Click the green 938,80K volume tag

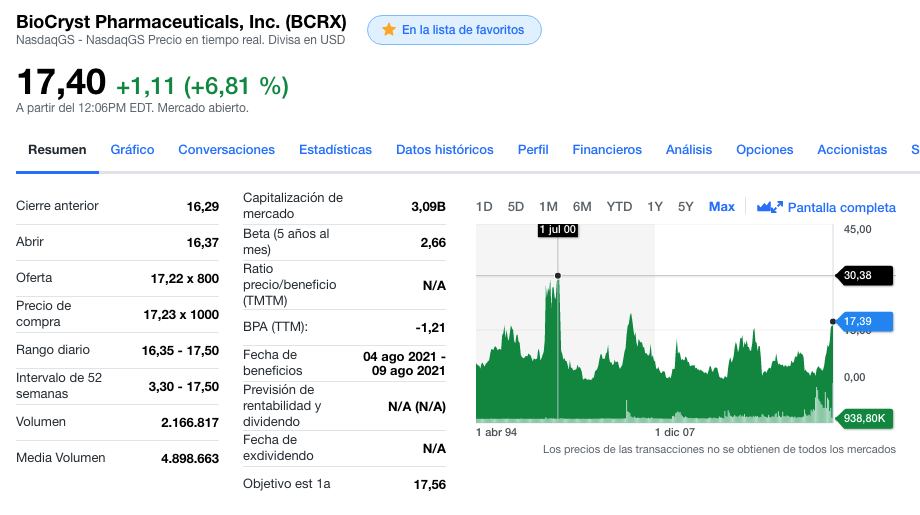(x=865, y=418)
